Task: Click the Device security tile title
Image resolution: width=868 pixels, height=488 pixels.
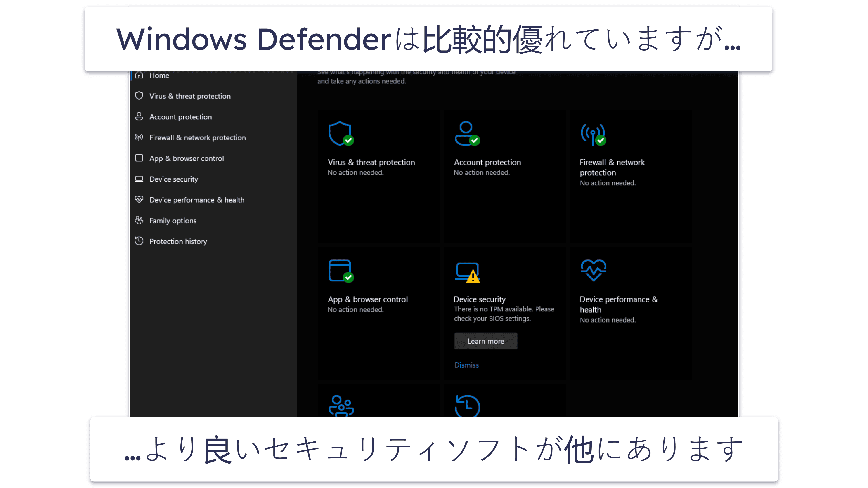Action: point(480,299)
